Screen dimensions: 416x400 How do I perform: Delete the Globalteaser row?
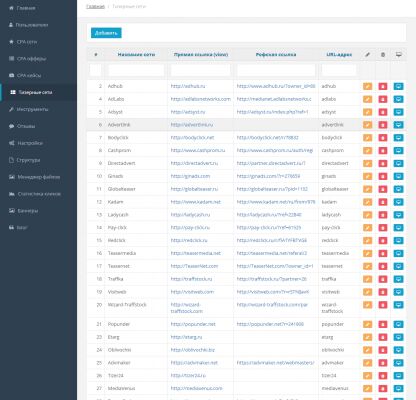coord(383,189)
